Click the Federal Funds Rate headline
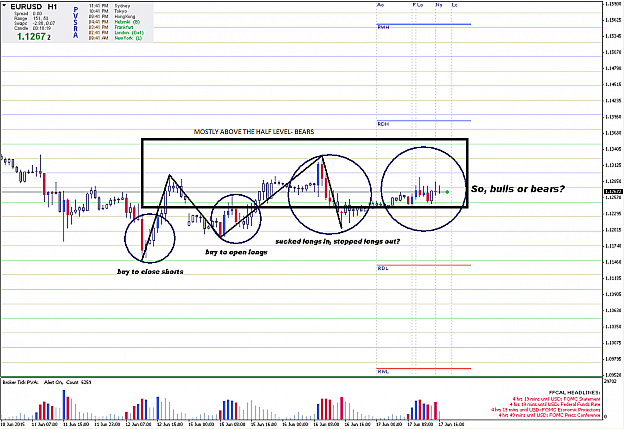The width and height of the screenshot is (625, 429). click(555, 404)
